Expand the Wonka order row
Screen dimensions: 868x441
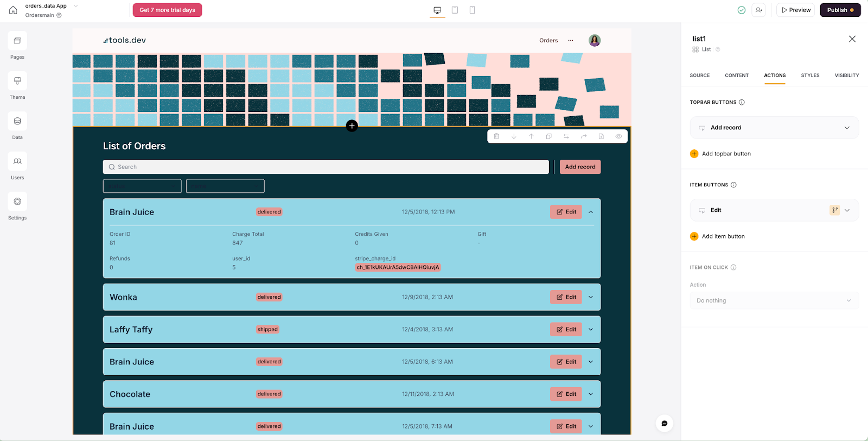tap(591, 297)
